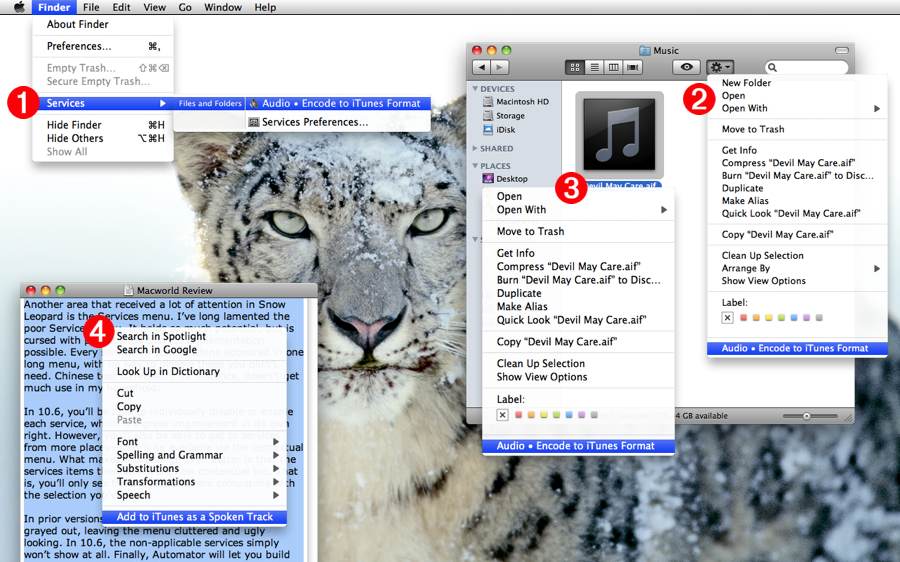This screenshot has width=900, height=562.
Task: Click the Apple menu logo
Action: point(19,7)
